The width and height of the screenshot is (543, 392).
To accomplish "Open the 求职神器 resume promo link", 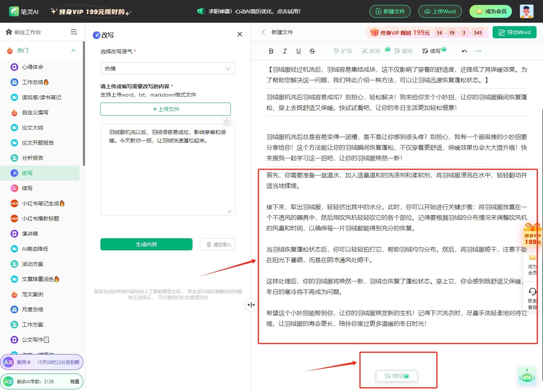I will click(x=249, y=11).
